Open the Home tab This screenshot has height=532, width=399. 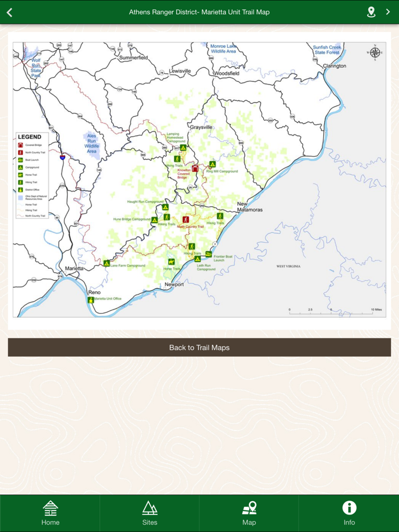[50, 513]
